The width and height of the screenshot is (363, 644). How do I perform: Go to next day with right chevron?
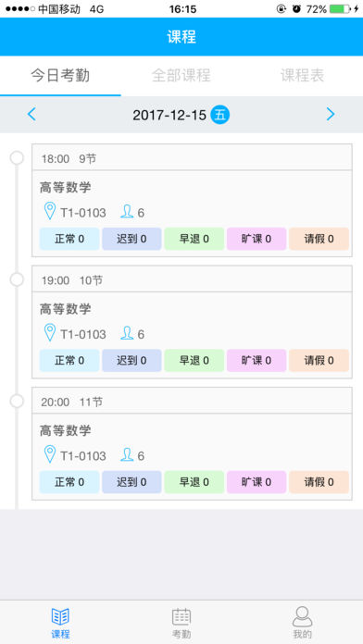point(331,114)
